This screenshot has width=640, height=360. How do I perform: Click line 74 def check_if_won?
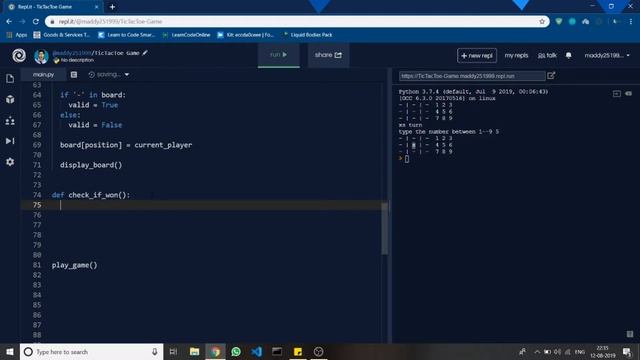91,195
